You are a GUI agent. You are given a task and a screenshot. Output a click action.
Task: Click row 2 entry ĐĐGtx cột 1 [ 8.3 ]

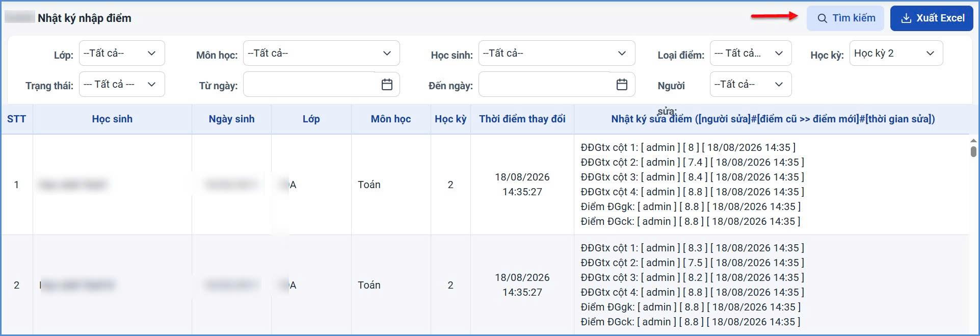[x=693, y=248]
